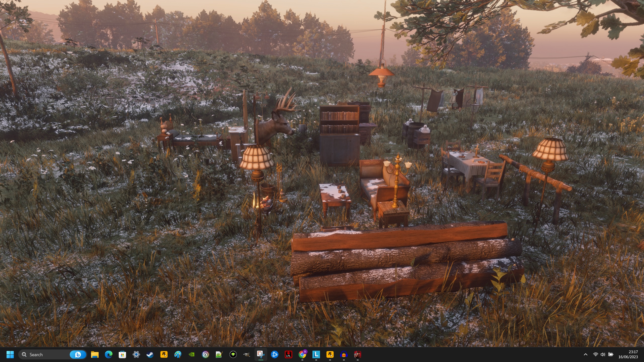Switch to the active Snipping Tool
The image size is (644, 362).
[261, 354]
